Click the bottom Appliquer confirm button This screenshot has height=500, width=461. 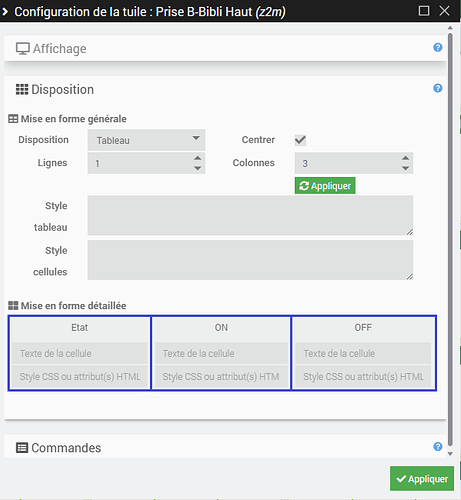[422, 479]
